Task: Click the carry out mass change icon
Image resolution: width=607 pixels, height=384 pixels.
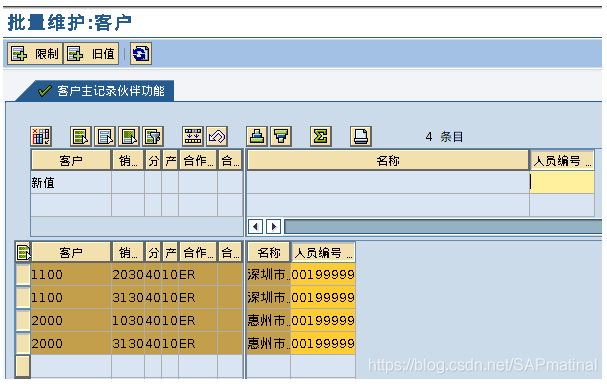Action: click(193, 136)
